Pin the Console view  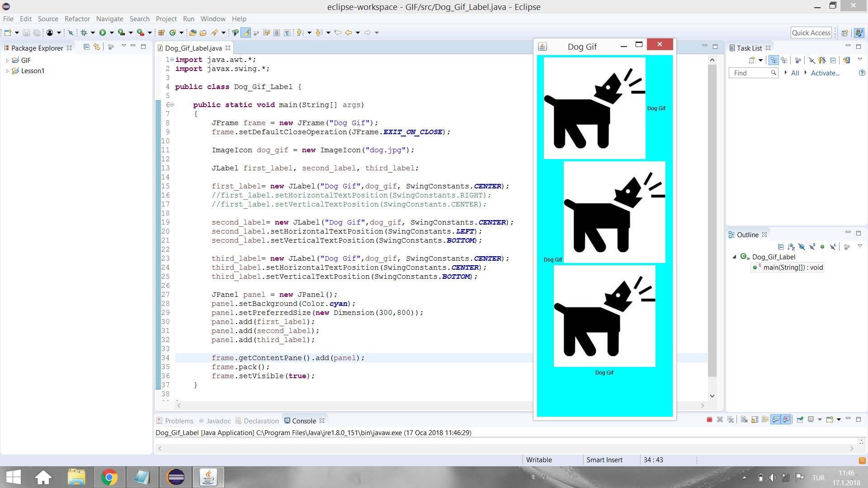800,420
